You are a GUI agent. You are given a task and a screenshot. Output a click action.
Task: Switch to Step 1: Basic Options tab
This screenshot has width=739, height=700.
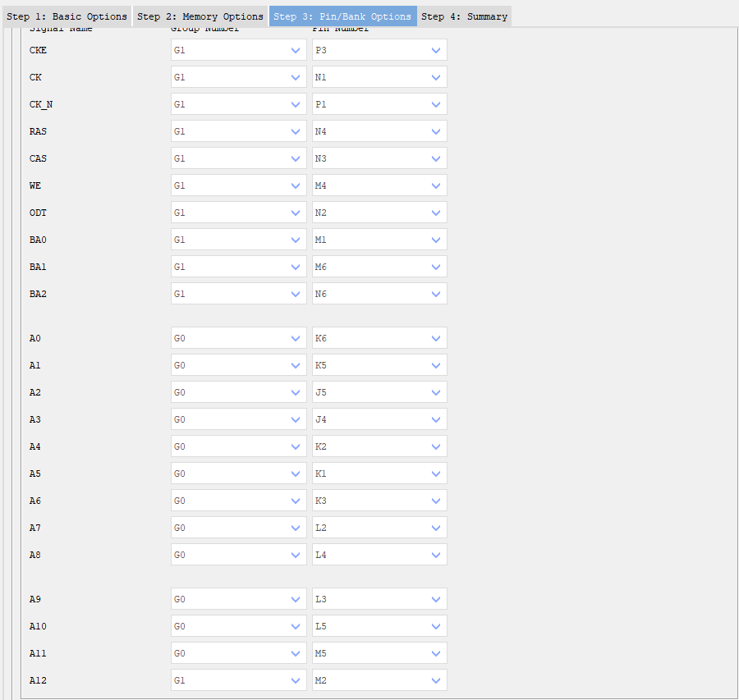[67, 16]
